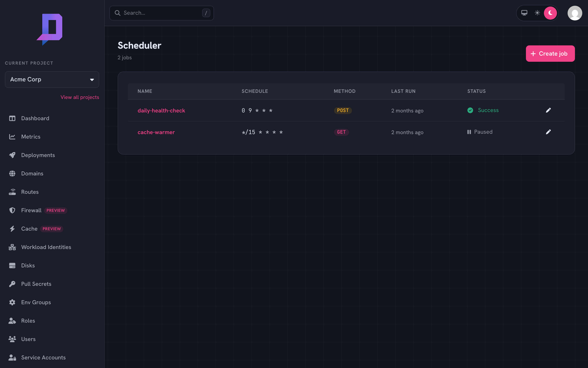588x368 pixels.
Task: Go to Dashboard menu item
Action: 35,118
